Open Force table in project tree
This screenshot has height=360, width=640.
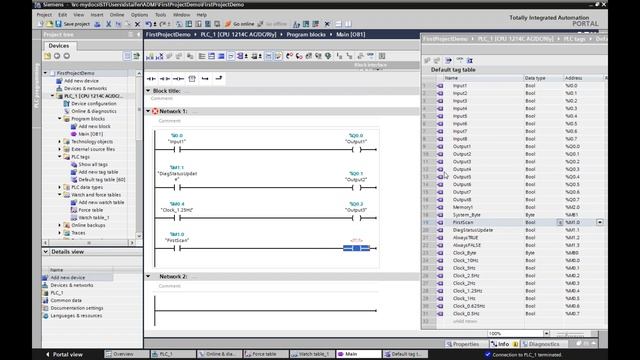pyautogui.click(x=91, y=210)
